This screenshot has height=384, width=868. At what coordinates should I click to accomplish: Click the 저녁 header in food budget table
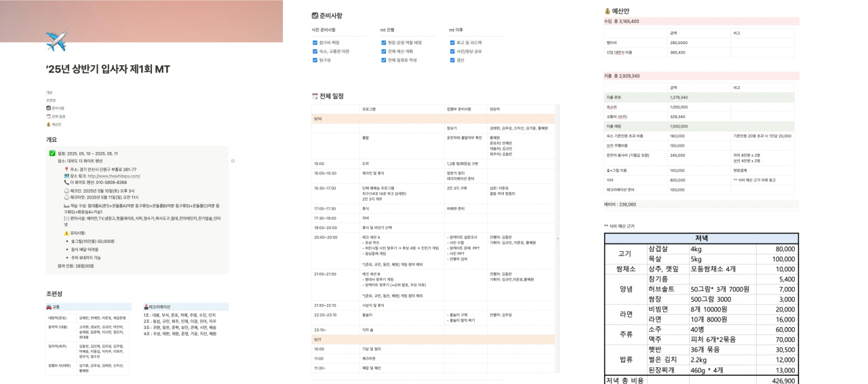tap(701, 238)
